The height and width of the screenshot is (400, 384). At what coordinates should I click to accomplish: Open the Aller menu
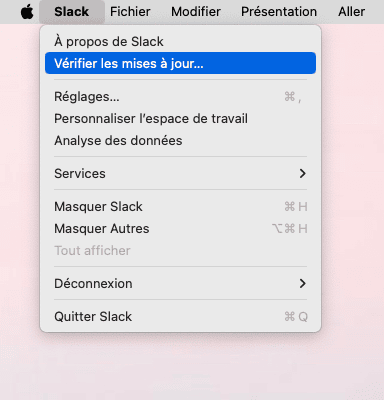tap(351, 12)
